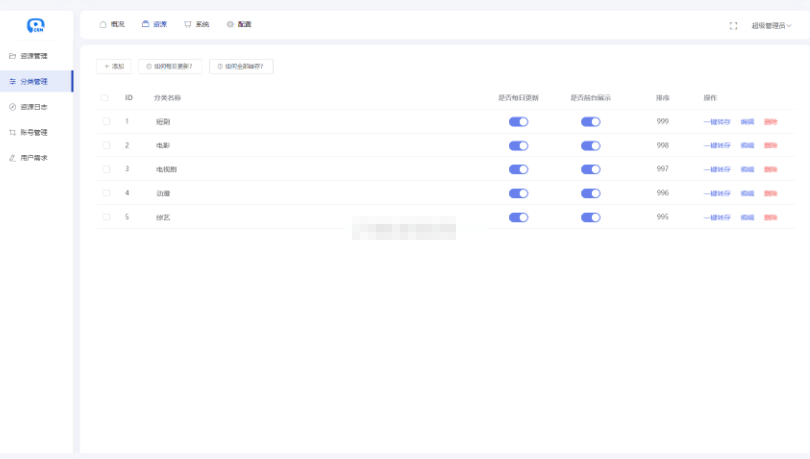The image size is (810, 459).
Task: Toggle fullscreen mode icon
Action: 733,25
